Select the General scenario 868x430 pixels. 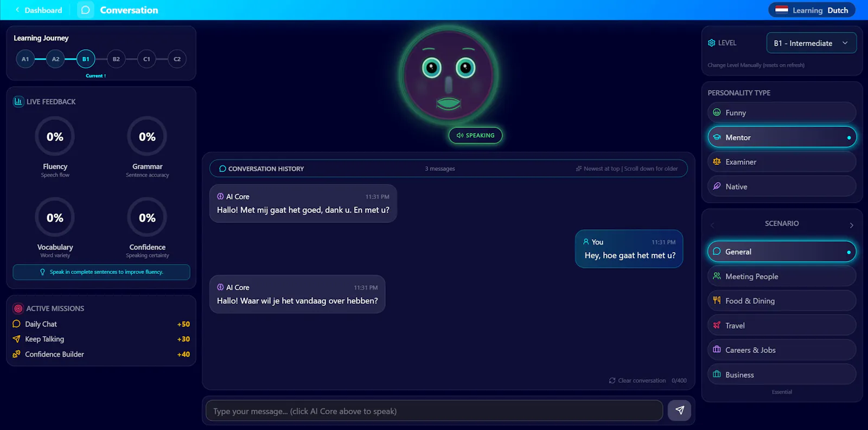(x=782, y=252)
